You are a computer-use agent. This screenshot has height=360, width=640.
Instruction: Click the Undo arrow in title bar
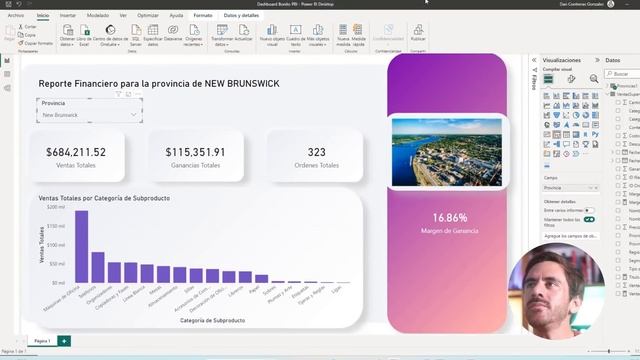[19, 4]
